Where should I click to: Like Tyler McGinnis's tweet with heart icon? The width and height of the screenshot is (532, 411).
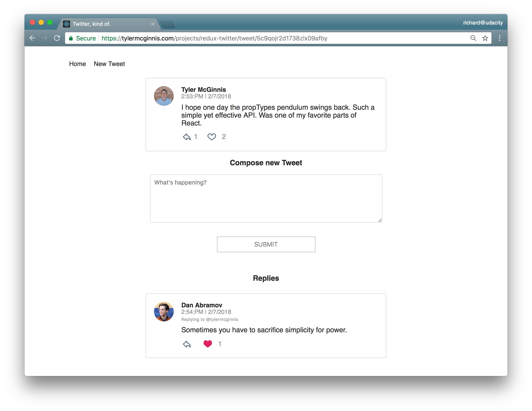pyautogui.click(x=212, y=137)
